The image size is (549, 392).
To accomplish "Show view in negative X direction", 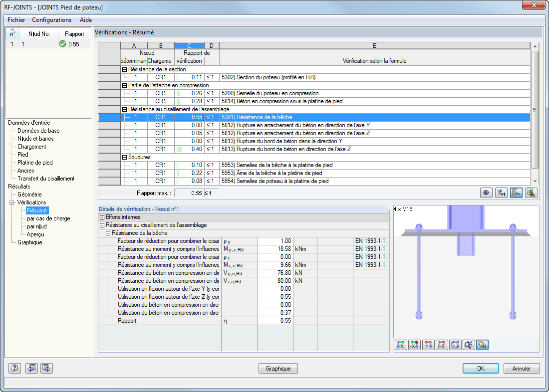I will coord(415,345).
